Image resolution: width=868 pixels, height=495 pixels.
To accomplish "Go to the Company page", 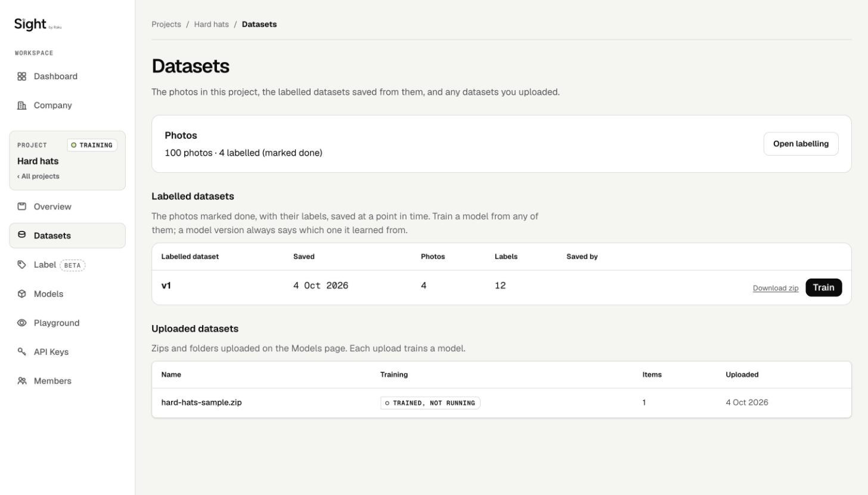I will click(67, 106).
